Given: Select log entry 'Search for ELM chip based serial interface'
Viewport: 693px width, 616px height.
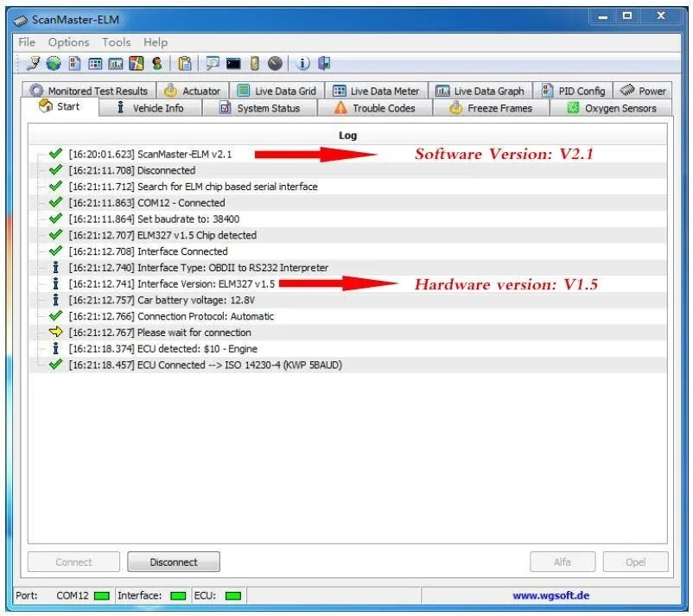Looking at the screenshot, I should [348, 186].
